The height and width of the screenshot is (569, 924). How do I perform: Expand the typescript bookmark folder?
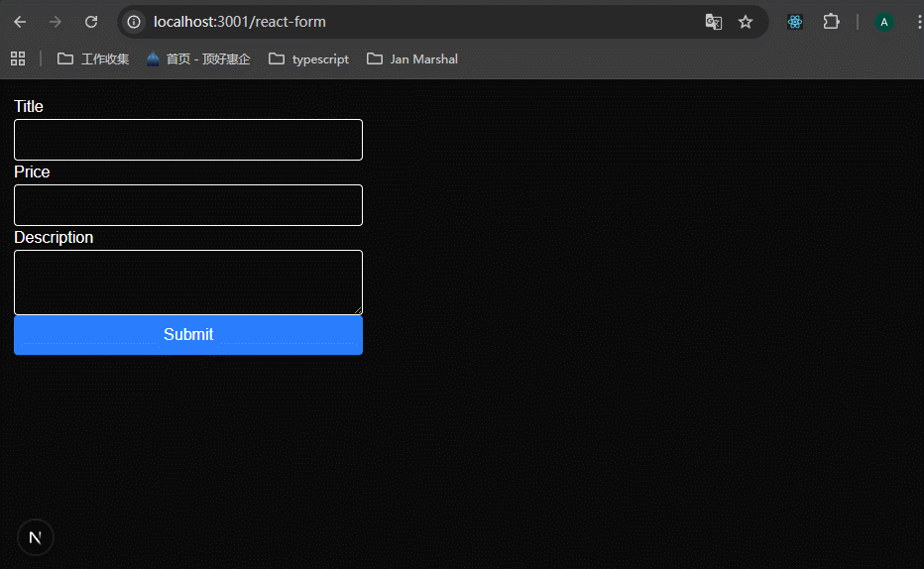(x=308, y=58)
